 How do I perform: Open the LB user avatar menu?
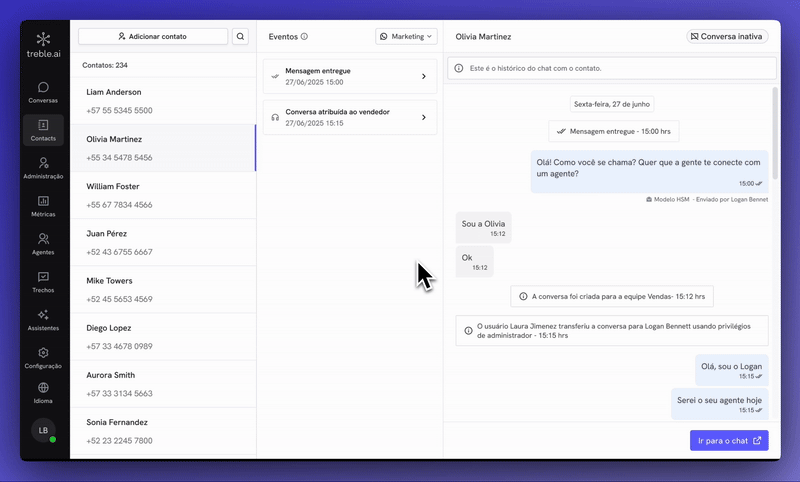point(43,430)
